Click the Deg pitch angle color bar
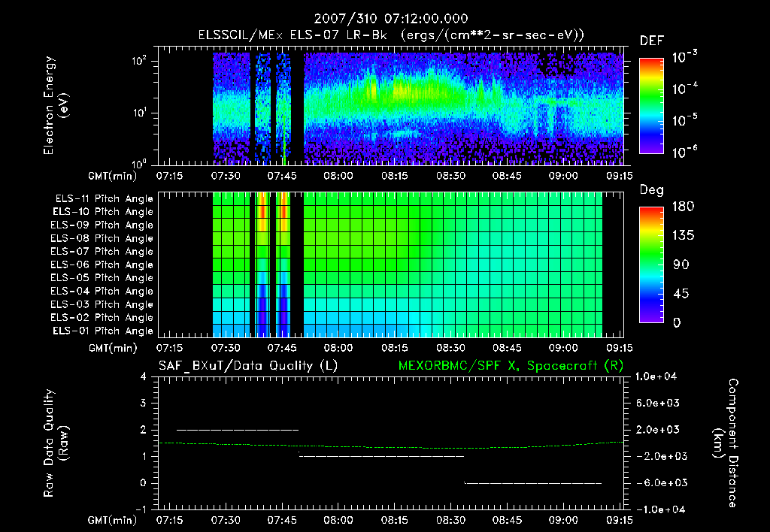Image resolution: width=770 pixels, height=532 pixels. [652, 264]
